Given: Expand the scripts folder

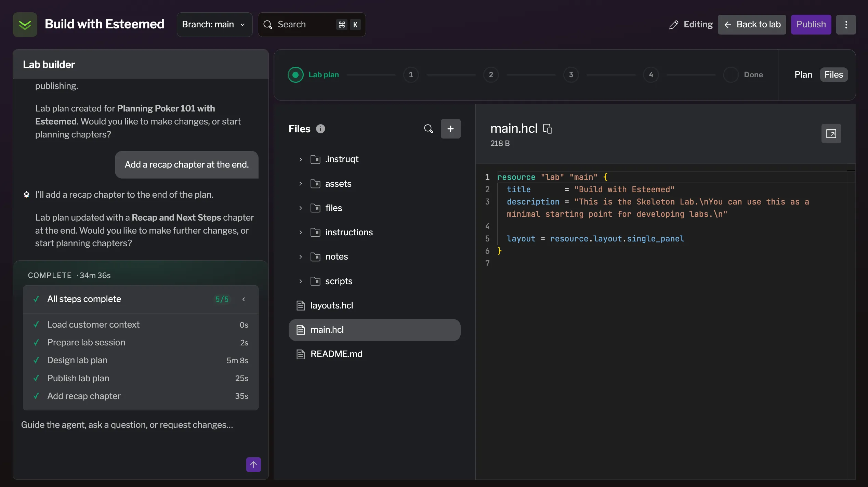Looking at the screenshot, I should (x=301, y=281).
